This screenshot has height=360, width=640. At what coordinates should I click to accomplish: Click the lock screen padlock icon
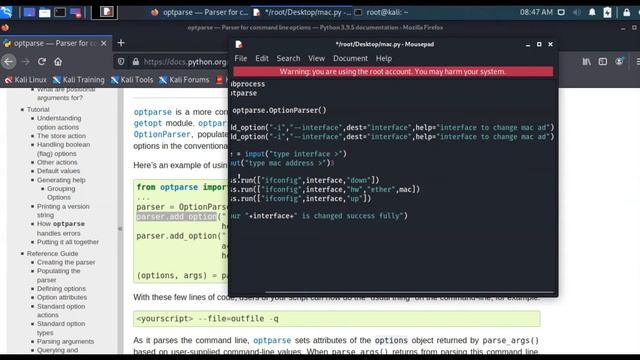[627, 12]
